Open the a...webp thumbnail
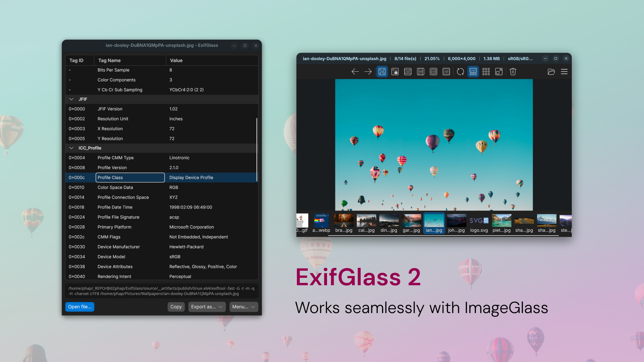644x362 pixels. [x=321, y=223]
